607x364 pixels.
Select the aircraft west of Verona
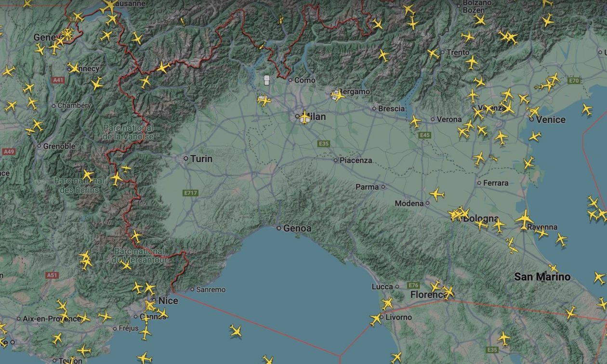point(415,121)
